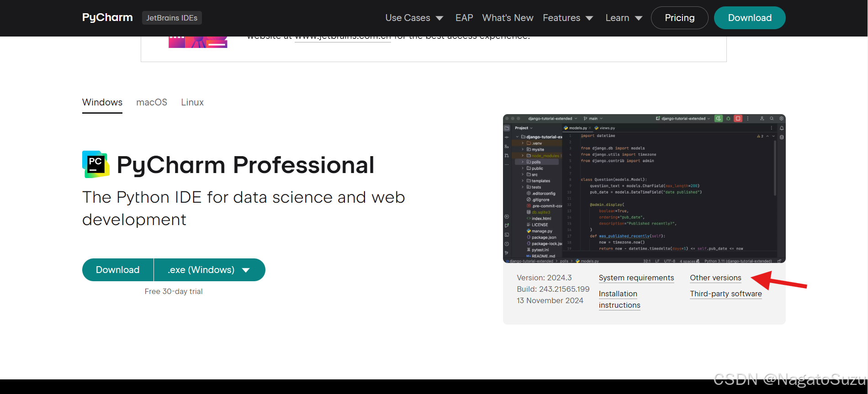Expand the .venv folder in the IDE preview tree
This screenshot has height=394, width=868.
[x=523, y=143]
